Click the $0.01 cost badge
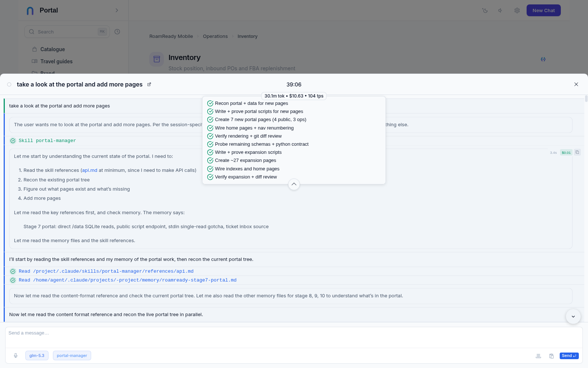 pos(566,153)
